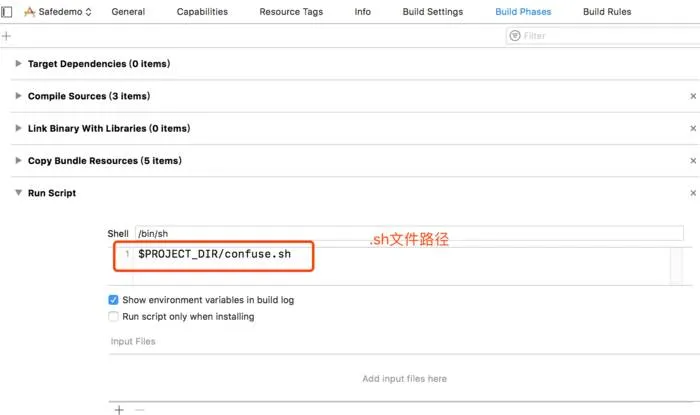The width and height of the screenshot is (700, 415).
Task: Delete the Copy Bundle Resources phase
Action: (x=693, y=161)
